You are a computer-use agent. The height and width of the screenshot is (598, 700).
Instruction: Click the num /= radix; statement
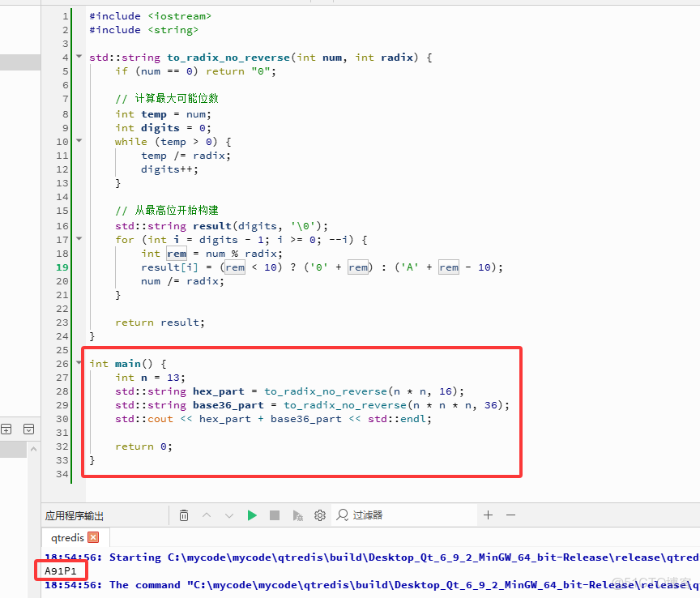(x=182, y=281)
